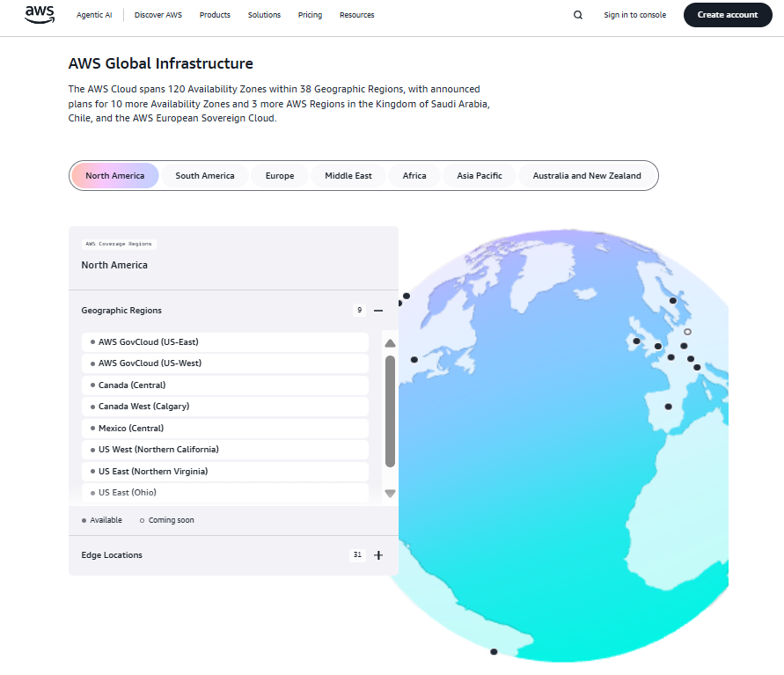Viewport: 784px width, 675px height.
Task: Click the hollow coming-soon marker on globe
Action: coord(687,332)
